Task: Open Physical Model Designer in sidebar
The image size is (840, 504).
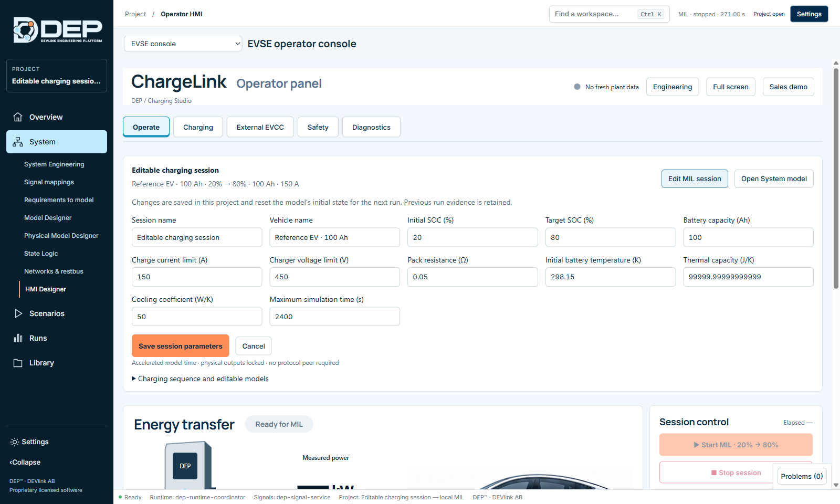Action: tap(61, 236)
